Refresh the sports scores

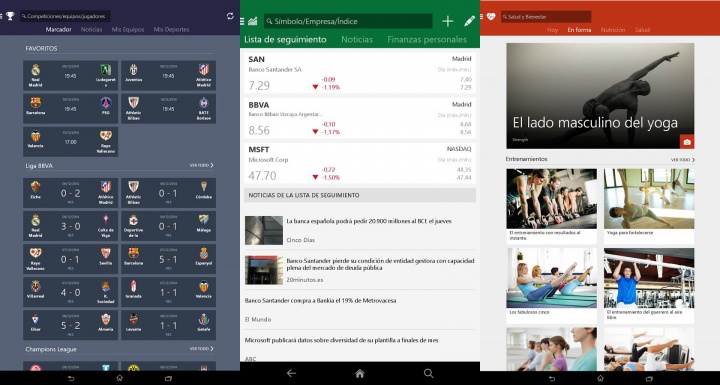[x=230, y=16]
